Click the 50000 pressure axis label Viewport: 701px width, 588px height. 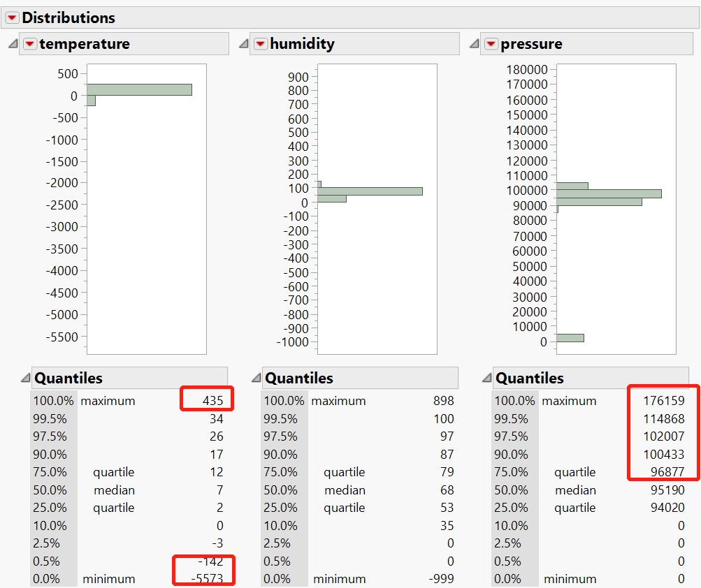coord(530,267)
